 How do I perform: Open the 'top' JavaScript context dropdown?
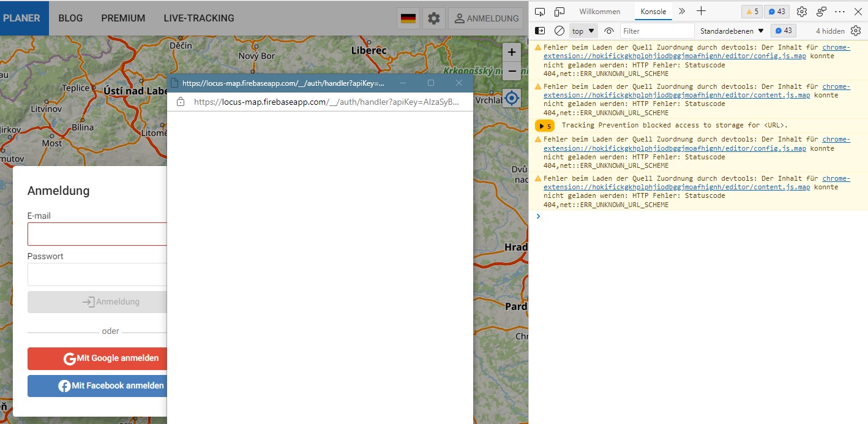[x=583, y=31]
